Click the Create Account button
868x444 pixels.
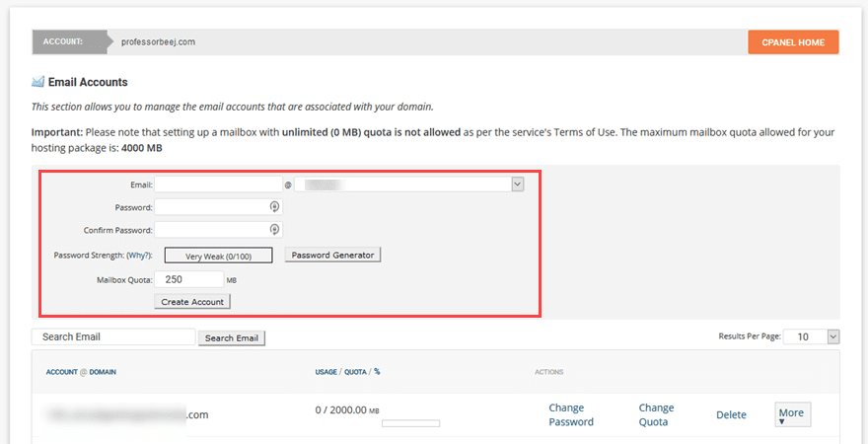pos(193,301)
